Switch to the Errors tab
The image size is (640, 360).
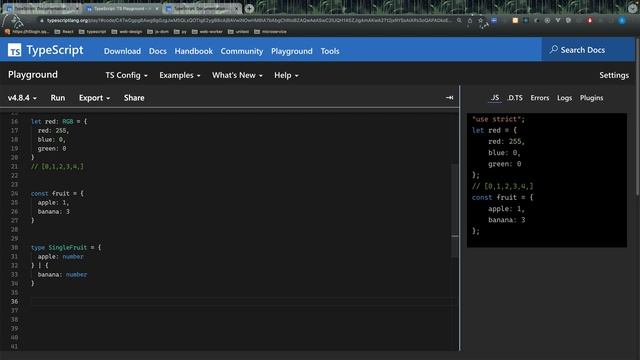coord(540,98)
